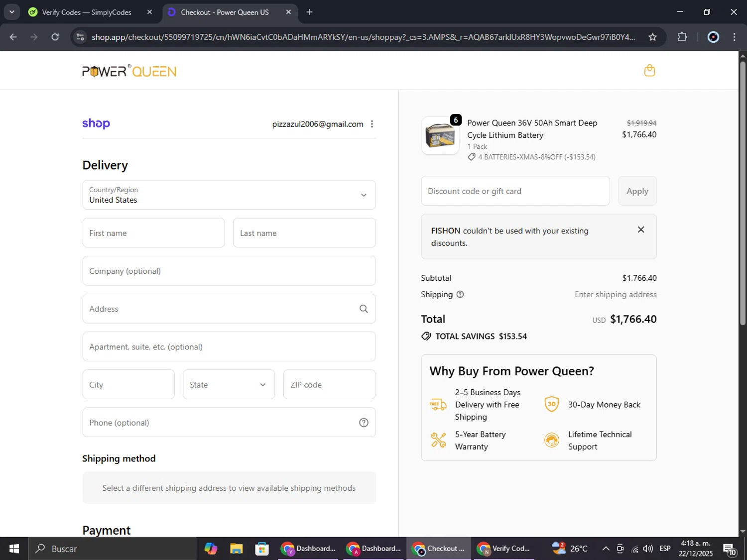Click the Power Queen battery product thumbnail
This screenshot has width=747, height=560.
pos(440,135)
